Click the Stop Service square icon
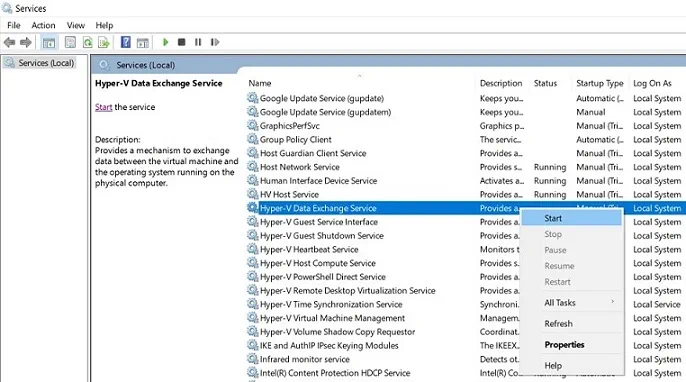 point(182,42)
